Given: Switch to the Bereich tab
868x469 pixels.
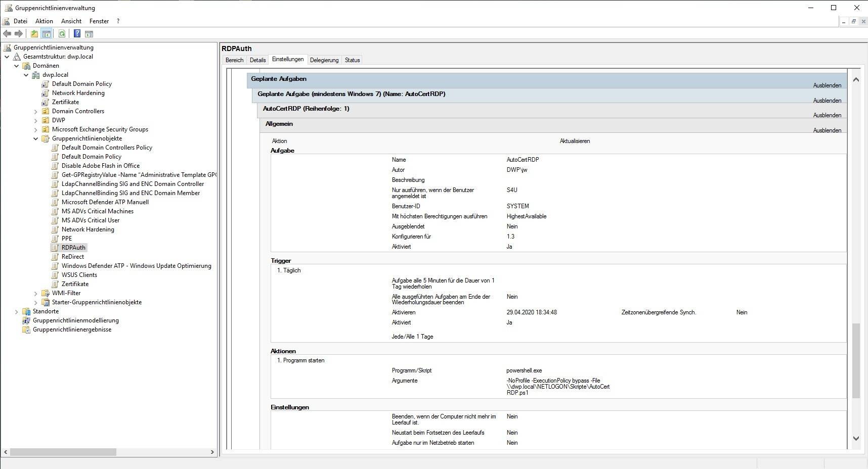Looking at the screenshot, I should pyautogui.click(x=234, y=60).
